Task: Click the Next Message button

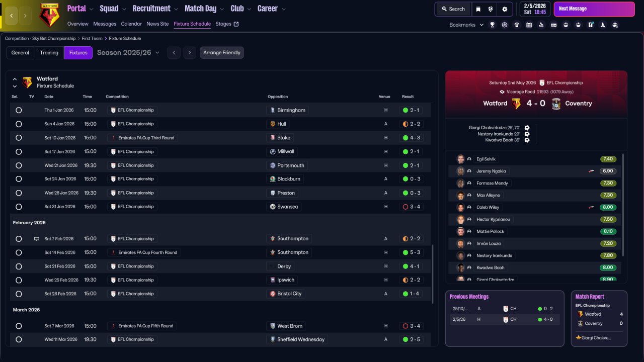Action: (594, 9)
